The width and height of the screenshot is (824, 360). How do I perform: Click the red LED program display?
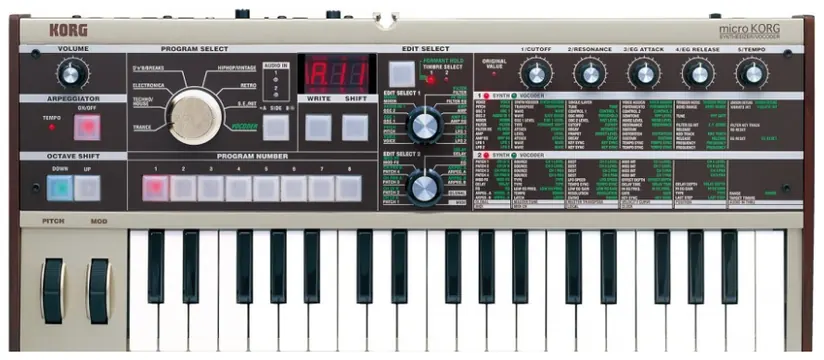[337, 73]
